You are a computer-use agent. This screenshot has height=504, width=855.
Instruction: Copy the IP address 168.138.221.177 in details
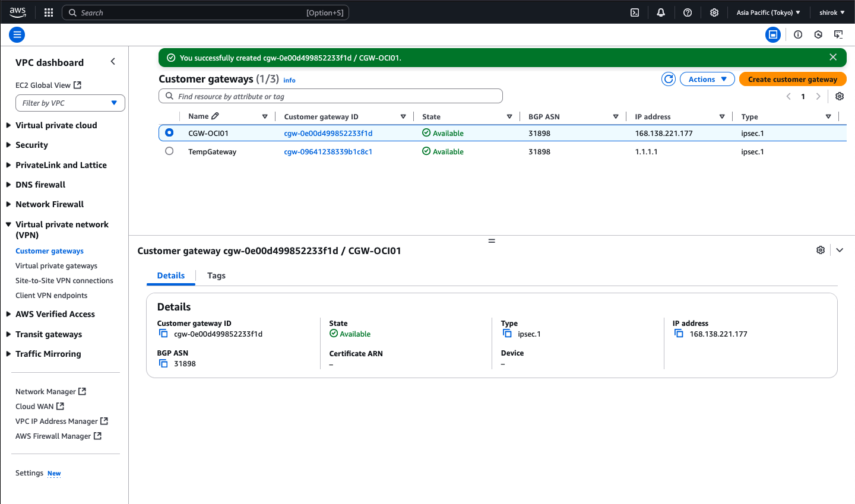click(679, 334)
